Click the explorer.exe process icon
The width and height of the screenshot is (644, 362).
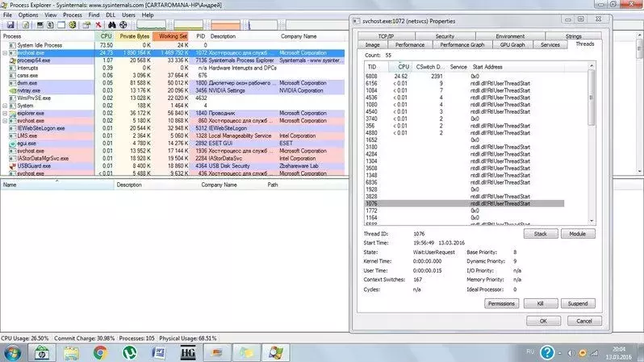coord(13,114)
